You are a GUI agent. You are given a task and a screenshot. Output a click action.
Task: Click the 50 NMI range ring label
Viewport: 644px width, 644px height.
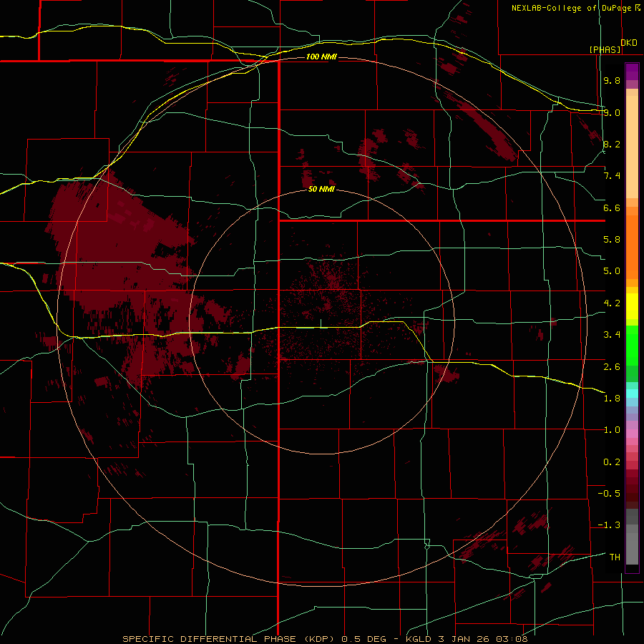321,190
